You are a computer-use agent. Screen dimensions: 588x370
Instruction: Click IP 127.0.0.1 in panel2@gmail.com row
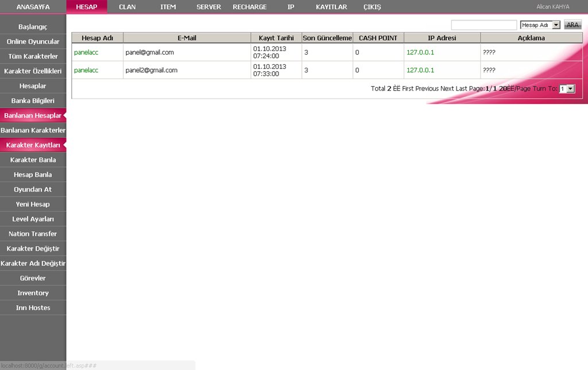[420, 70]
